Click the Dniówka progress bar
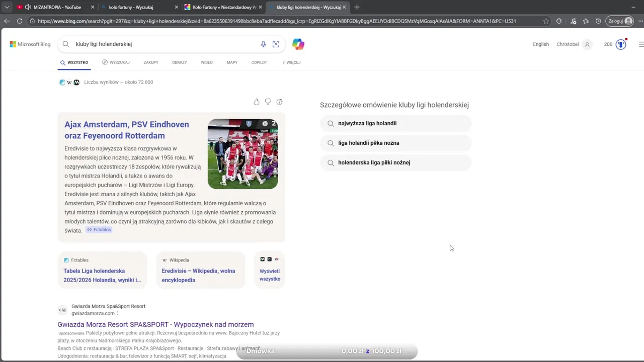This screenshot has height=362, width=644. coord(327,351)
